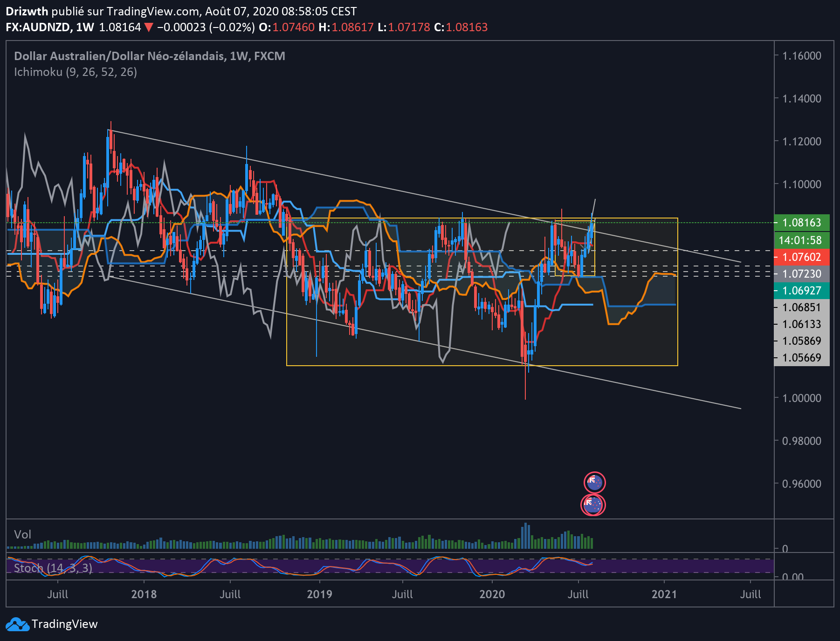Click the 1.16000 price axis label
The height and width of the screenshot is (641, 840).
tap(802, 56)
